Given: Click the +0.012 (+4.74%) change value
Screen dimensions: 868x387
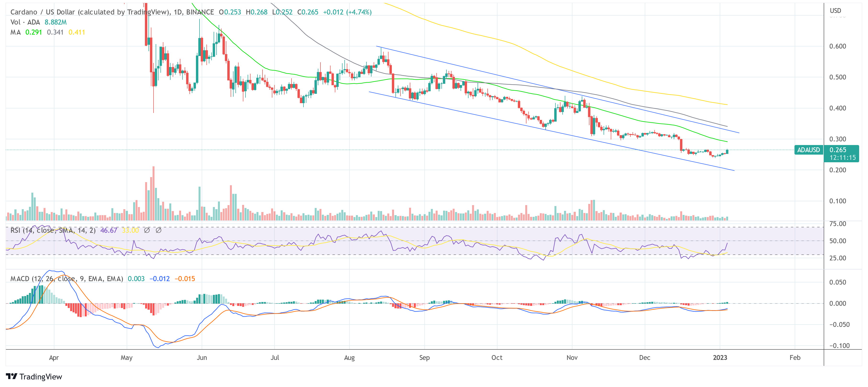Looking at the screenshot, I should [x=347, y=12].
